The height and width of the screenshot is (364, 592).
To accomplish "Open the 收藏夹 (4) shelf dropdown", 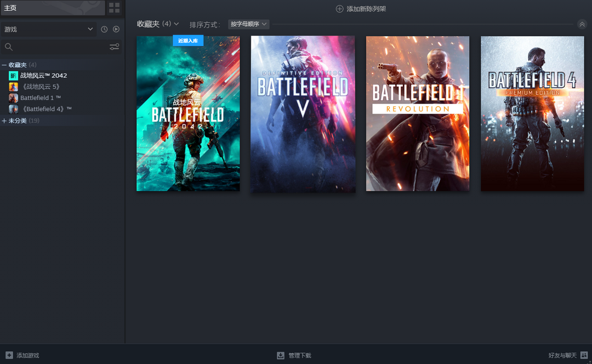I will point(158,24).
